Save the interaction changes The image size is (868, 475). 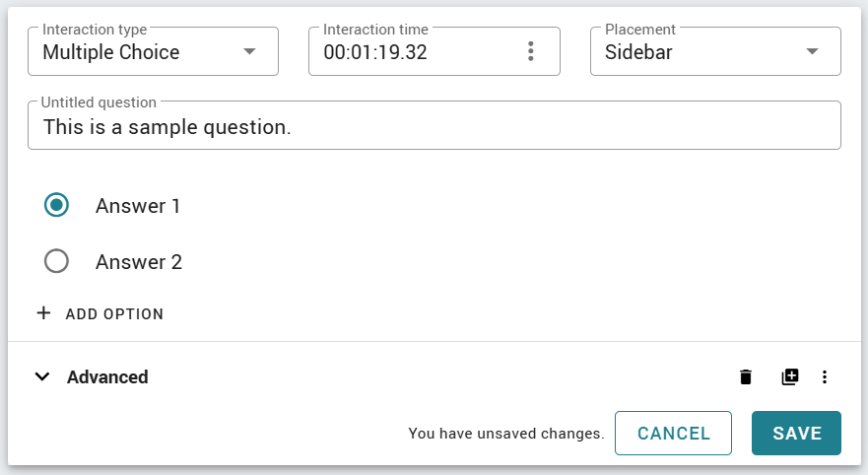click(x=796, y=433)
